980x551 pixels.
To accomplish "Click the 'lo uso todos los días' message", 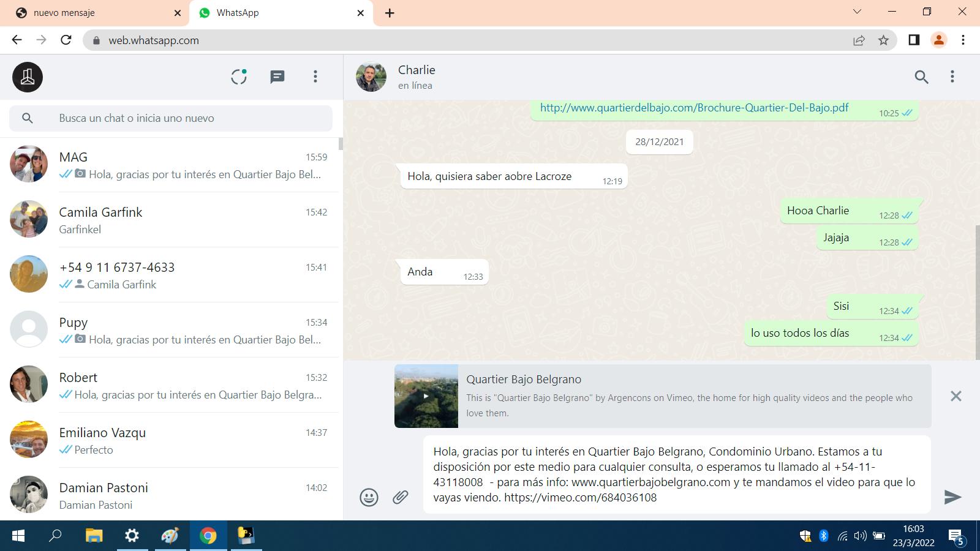I will click(x=831, y=333).
